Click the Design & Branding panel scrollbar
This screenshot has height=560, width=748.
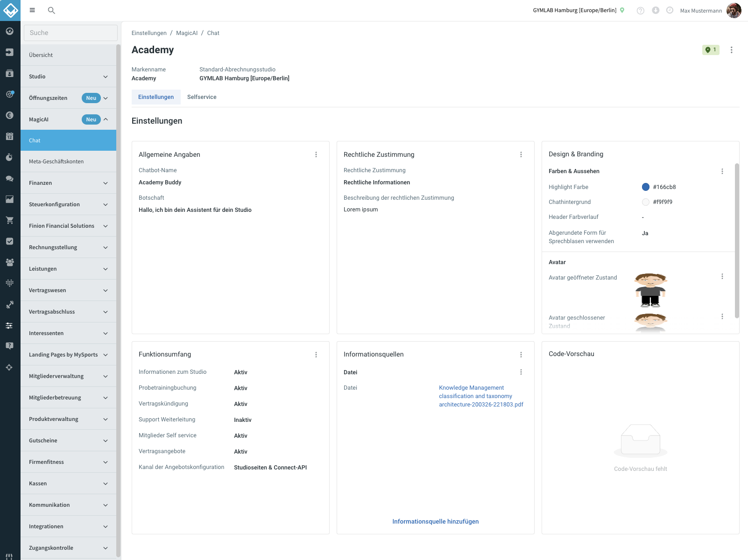pos(737,240)
